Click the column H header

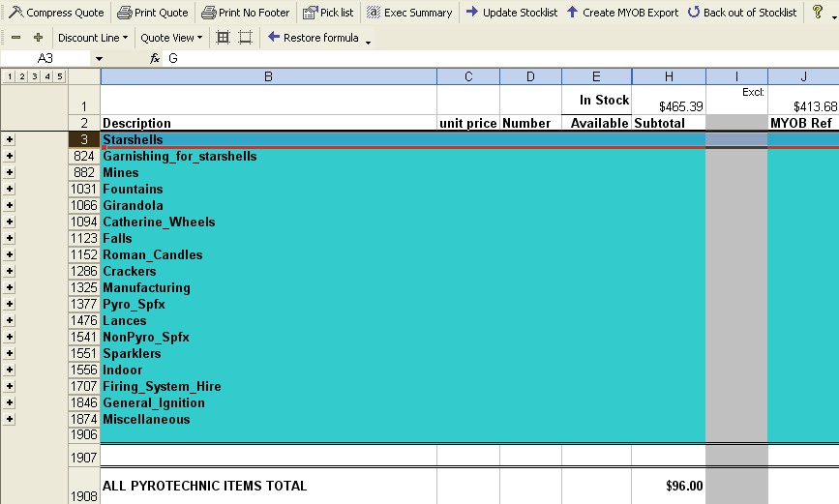[669, 76]
